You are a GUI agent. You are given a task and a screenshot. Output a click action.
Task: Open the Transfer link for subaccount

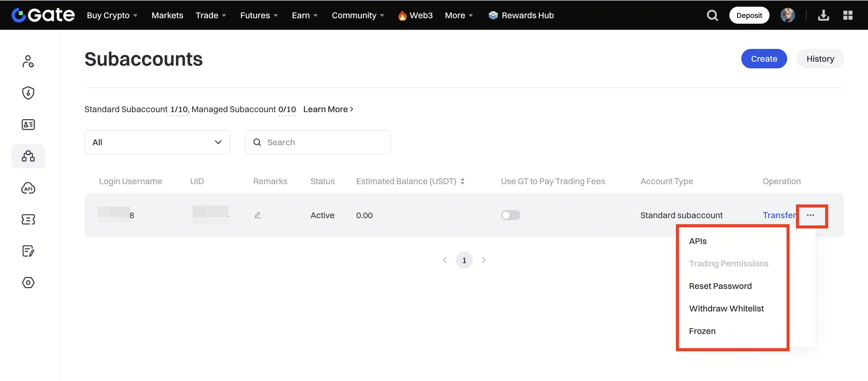[779, 215]
